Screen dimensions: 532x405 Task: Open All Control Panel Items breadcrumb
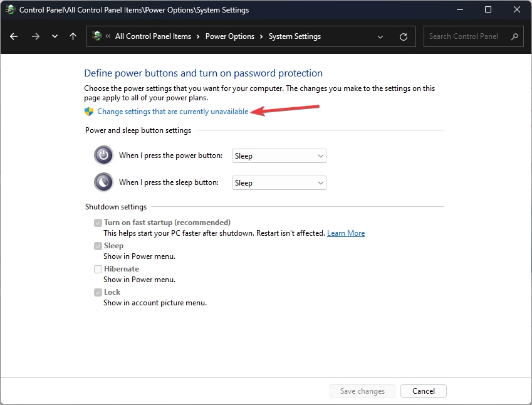153,36
